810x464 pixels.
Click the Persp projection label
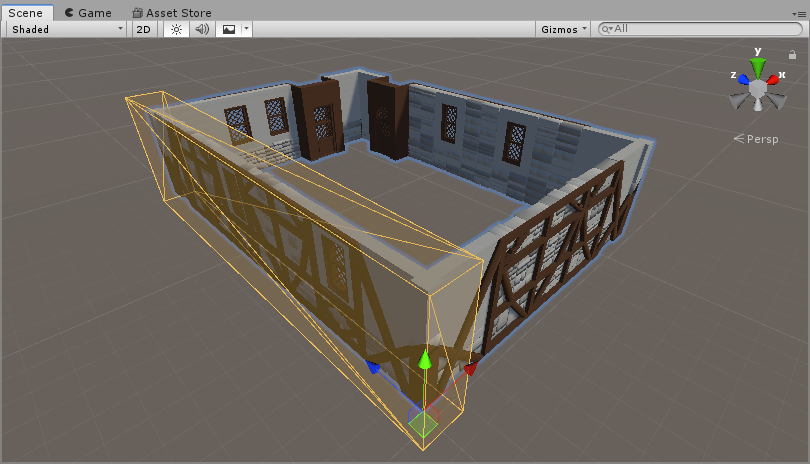[762, 139]
